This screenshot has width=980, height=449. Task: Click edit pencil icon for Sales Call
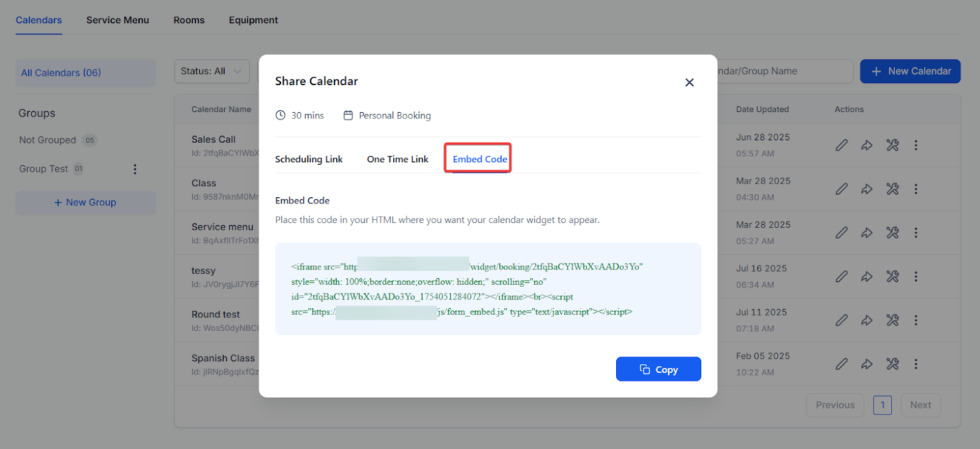click(x=842, y=145)
